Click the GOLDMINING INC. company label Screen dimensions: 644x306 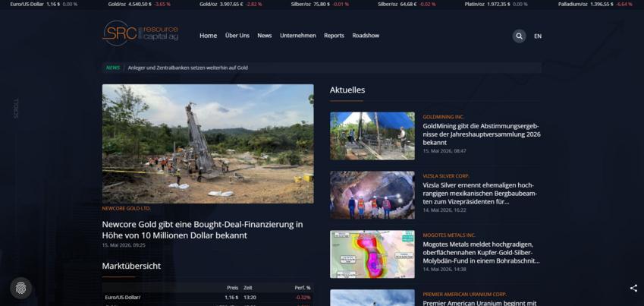point(444,117)
